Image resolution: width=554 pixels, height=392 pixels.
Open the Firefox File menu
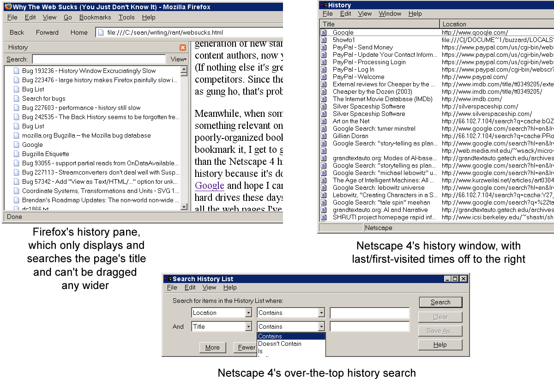point(12,17)
